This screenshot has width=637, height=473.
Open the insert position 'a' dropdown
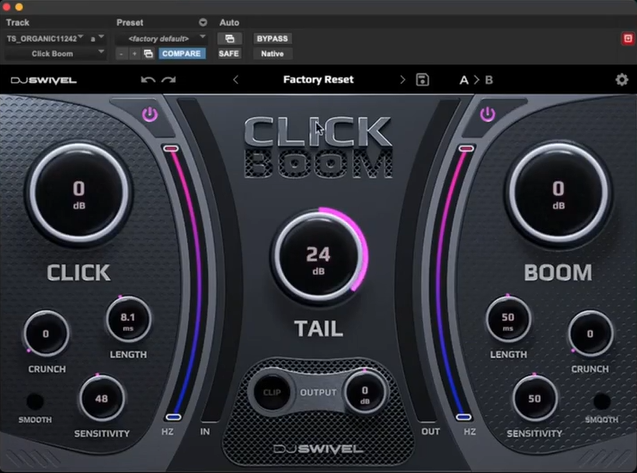[x=97, y=39]
